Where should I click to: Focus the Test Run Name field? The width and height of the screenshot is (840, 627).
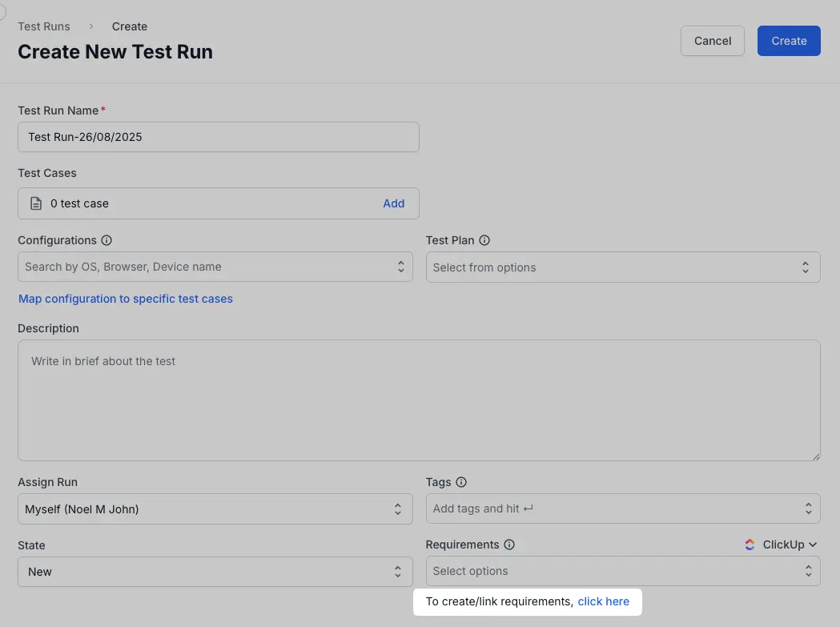pyautogui.click(x=218, y=137)
